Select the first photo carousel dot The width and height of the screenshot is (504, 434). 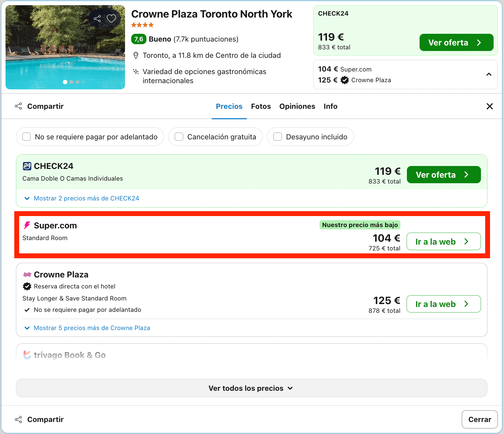point(65,82)
